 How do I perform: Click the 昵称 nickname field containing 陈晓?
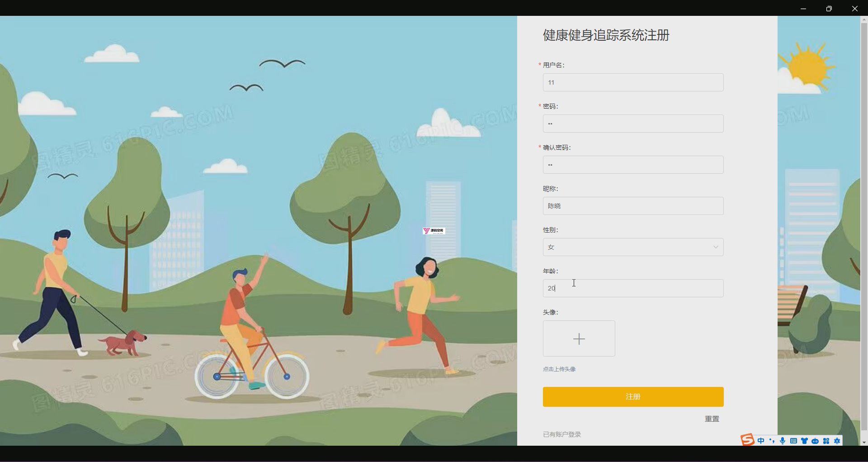pos(633,206)
